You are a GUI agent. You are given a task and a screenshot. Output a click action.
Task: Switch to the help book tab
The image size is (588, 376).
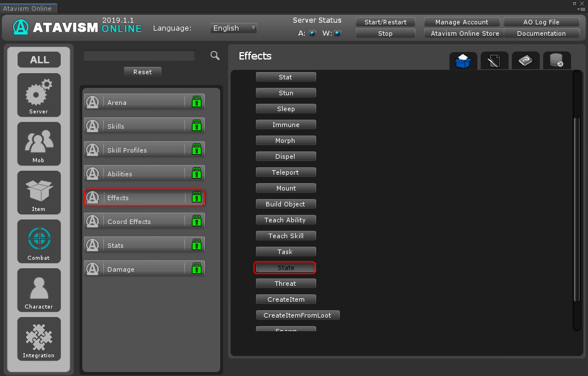tap(525, 61)
